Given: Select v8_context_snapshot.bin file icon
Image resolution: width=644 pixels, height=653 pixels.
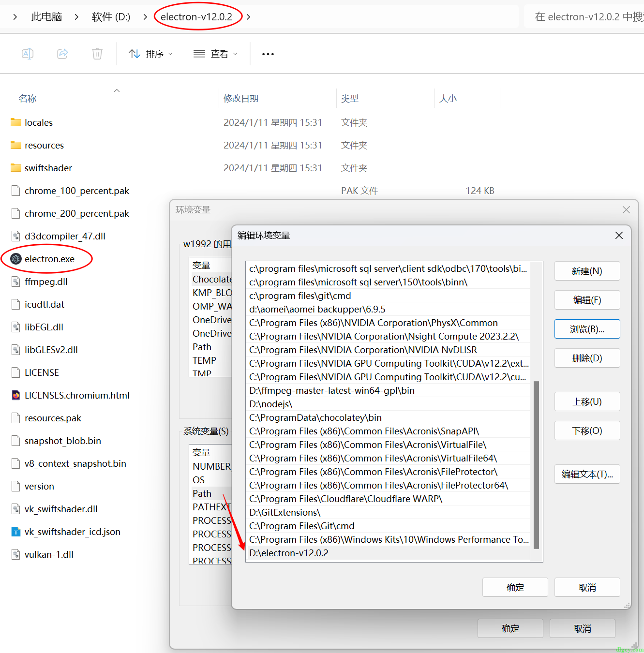Looking at the screenshot, I should point(16,463).
